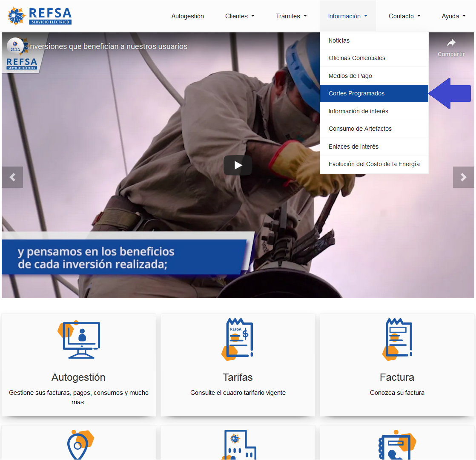This screenshot has width=476, height=460.
Task: Advance to next carousel slide
Action: (x=463, y=177)
